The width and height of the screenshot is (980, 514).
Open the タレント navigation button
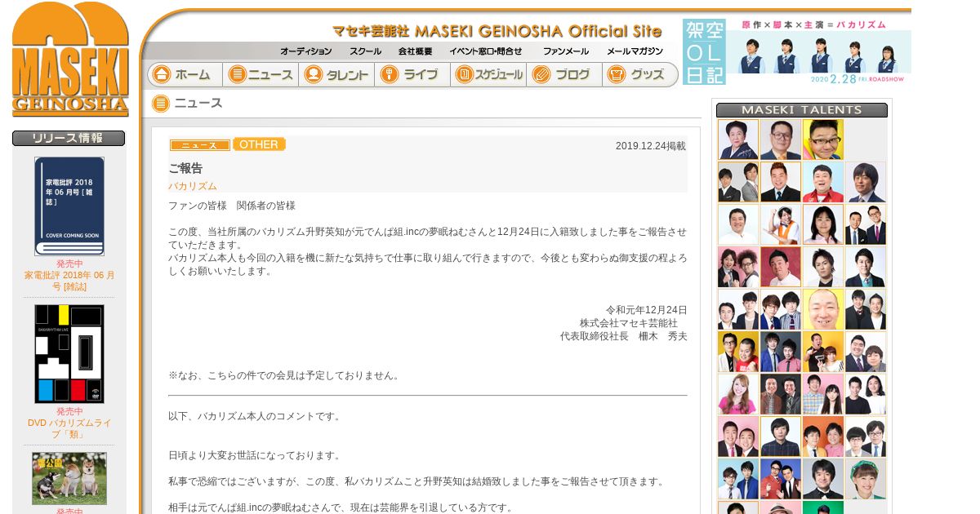pos(336,74)
